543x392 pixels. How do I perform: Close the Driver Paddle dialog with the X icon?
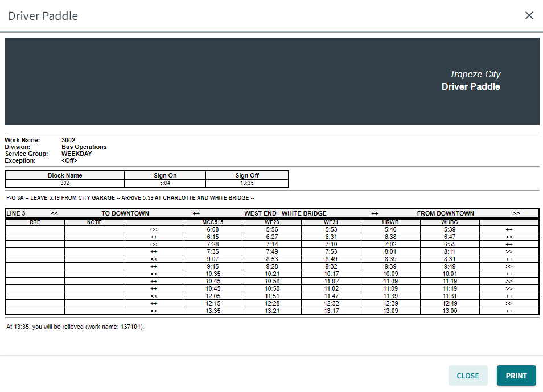click(529, 15)
